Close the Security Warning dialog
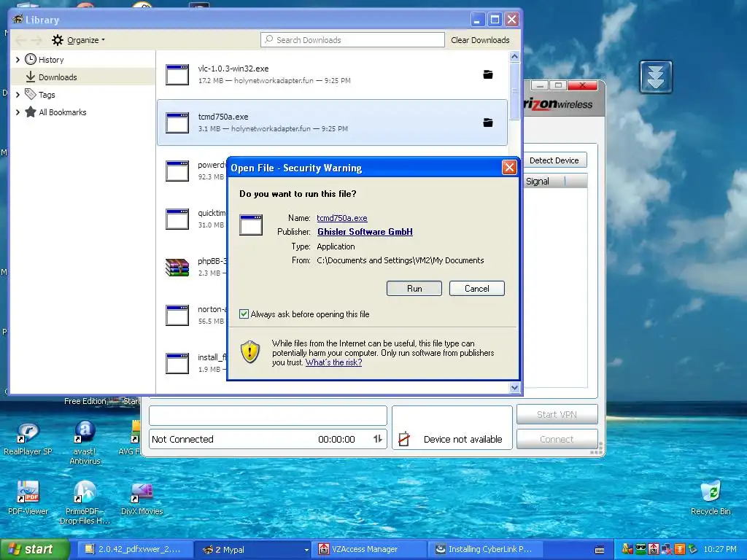 tap(509, 167)
